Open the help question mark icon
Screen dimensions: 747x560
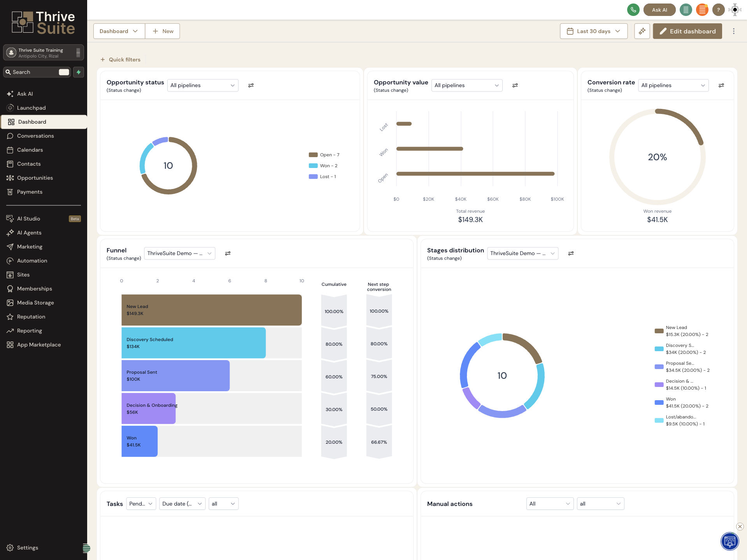tap(718, 10)
